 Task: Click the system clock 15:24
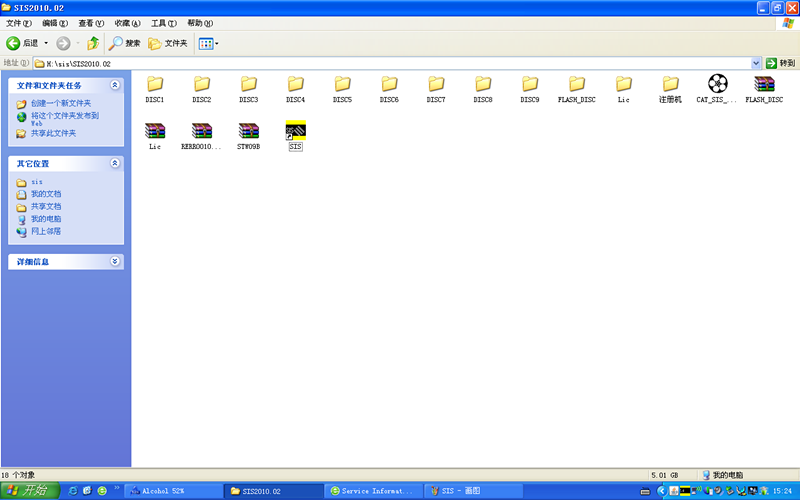click(782, 491)
